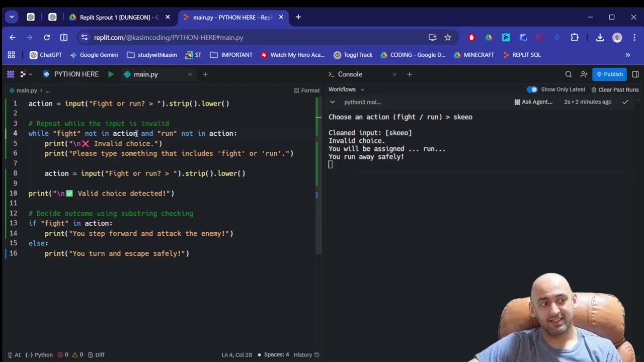Screen dimensions: 644x362
Task: Add a new tab beside the Console tab
Action: point(410,74)
